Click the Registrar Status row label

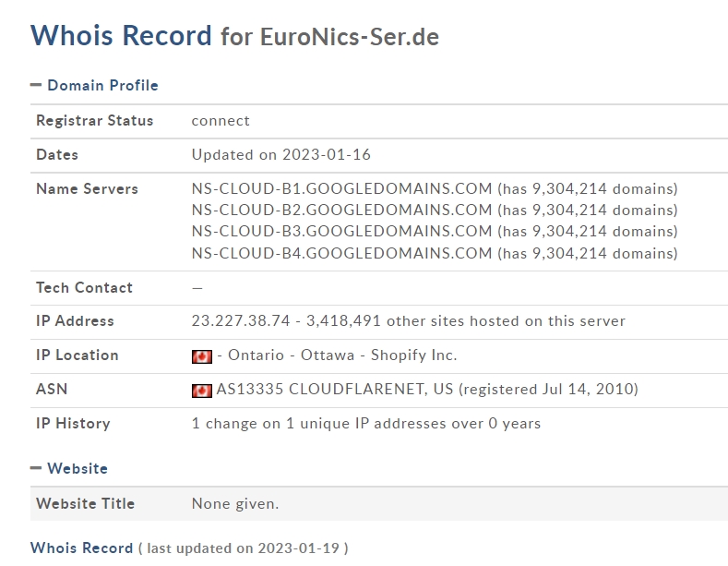point(95,121)
